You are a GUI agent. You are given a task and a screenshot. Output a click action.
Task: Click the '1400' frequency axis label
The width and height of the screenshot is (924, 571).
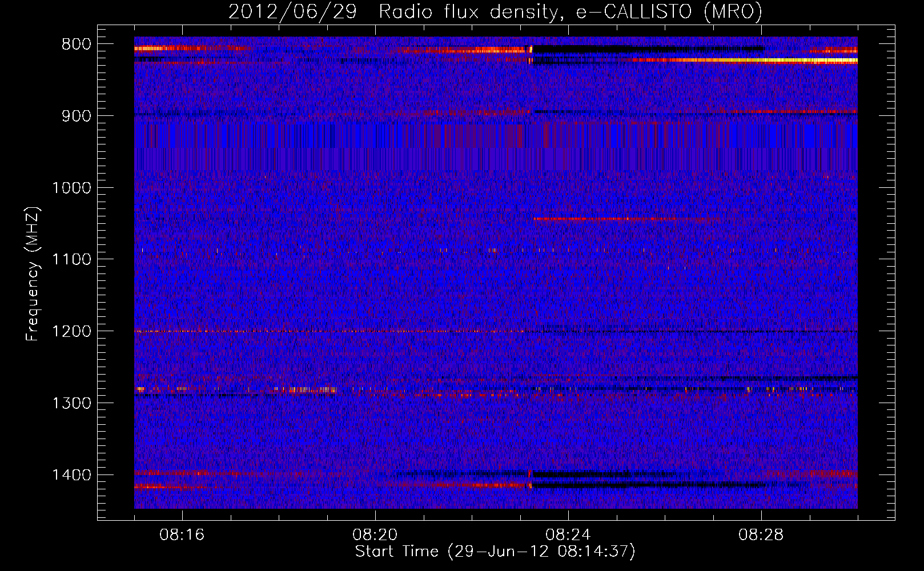pyautogui.click(x=71, y=475)
